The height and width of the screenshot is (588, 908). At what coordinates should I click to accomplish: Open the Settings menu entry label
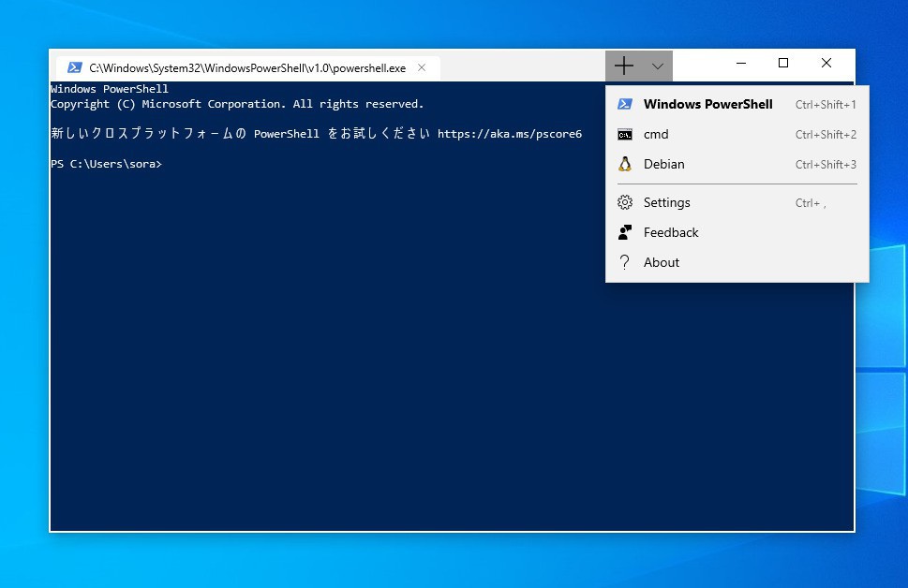(x=666, y=203)
